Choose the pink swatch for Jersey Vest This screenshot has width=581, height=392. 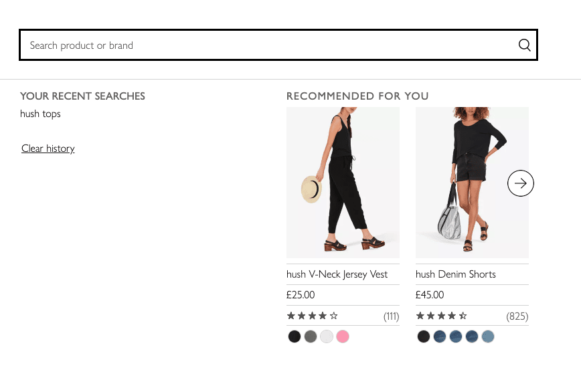point(343,336)
